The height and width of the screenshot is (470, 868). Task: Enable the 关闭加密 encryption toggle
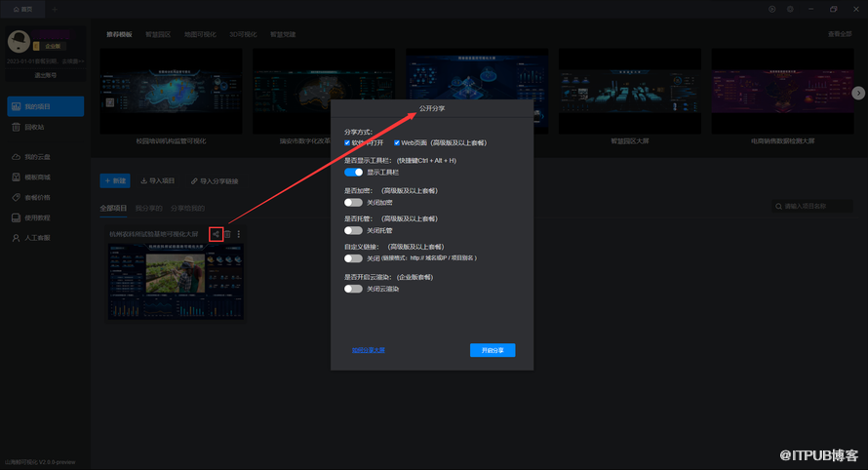353,202
